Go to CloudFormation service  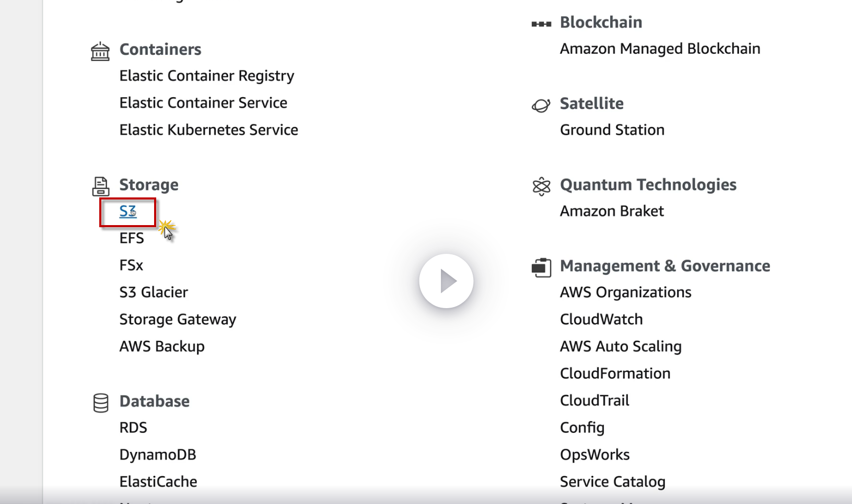coord(615,374)
